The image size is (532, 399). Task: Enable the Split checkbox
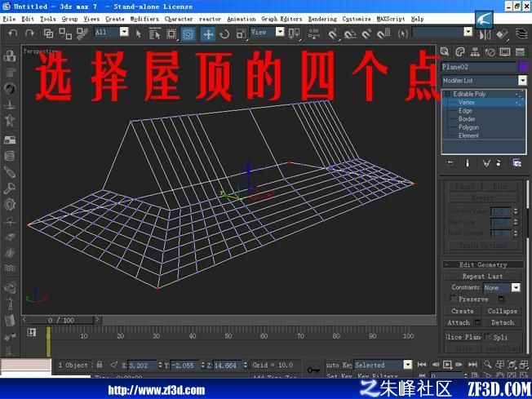tap(488, 337)
